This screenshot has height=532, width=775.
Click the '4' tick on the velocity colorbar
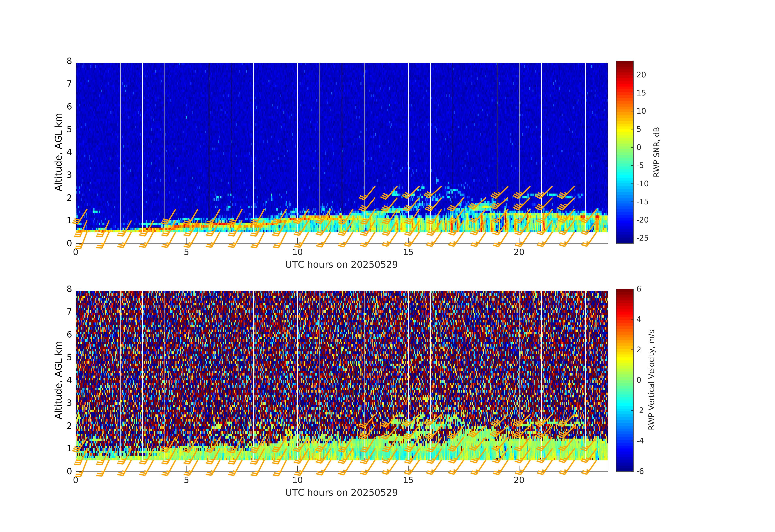tap(639, 319)
